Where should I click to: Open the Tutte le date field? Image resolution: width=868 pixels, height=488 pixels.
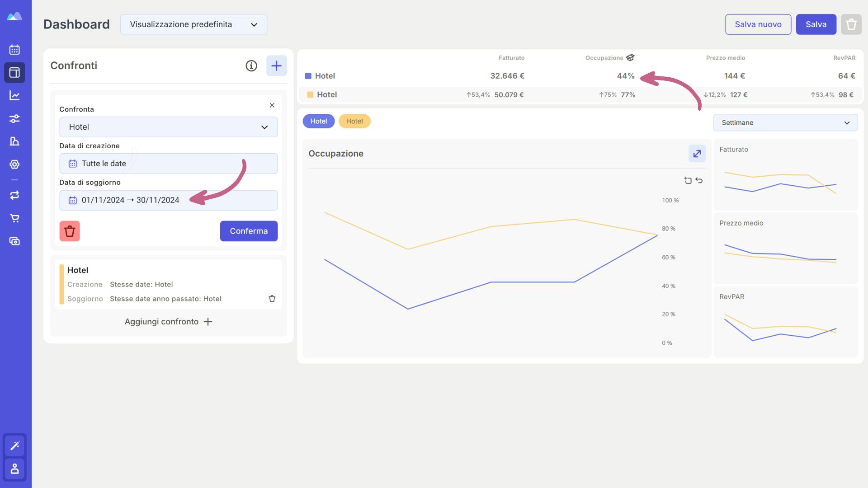pos(169,164)
